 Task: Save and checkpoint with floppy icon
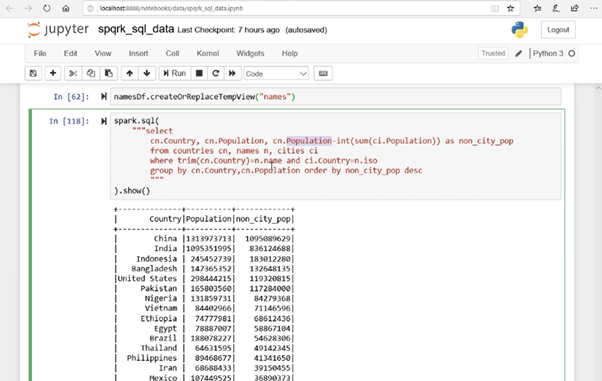coord(33,73)
